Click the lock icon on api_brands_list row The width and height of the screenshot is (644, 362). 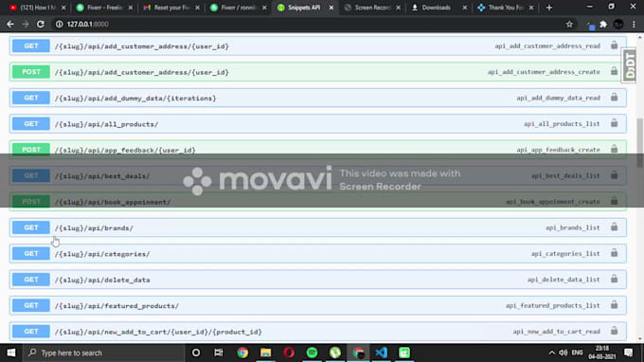614,227
